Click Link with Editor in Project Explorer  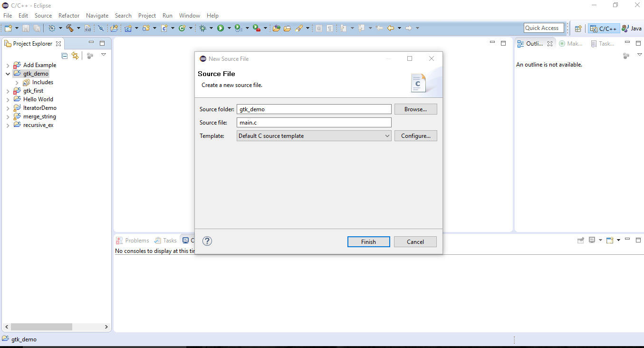coord(75,56)
